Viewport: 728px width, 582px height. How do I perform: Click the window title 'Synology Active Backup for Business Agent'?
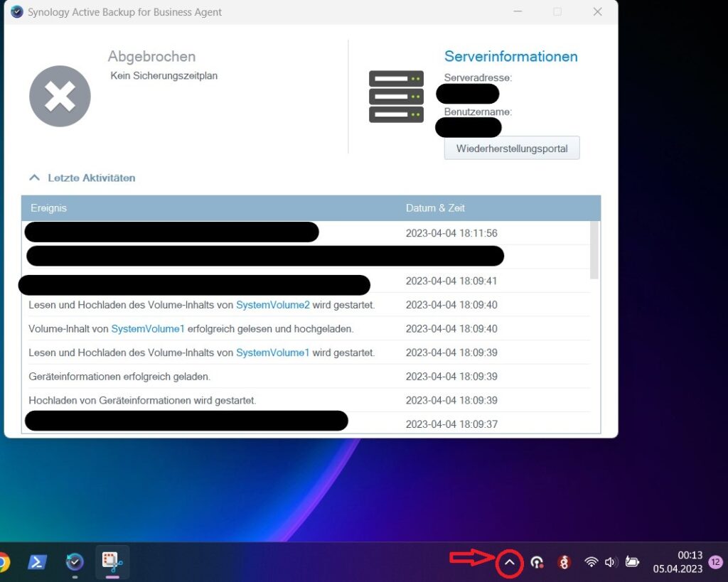point(124,12)
